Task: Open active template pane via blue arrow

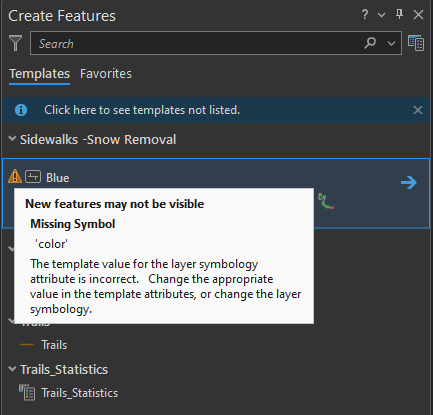Action: coord(409,182)
